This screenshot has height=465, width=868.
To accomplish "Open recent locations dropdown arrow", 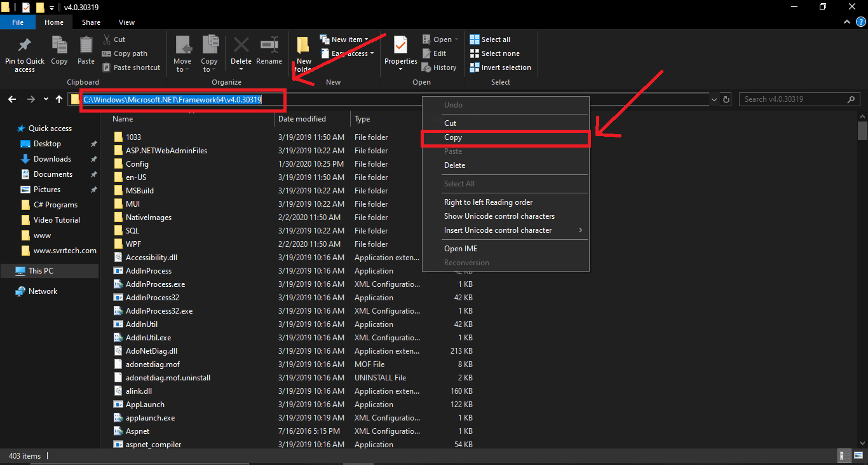I will point(46,99).
